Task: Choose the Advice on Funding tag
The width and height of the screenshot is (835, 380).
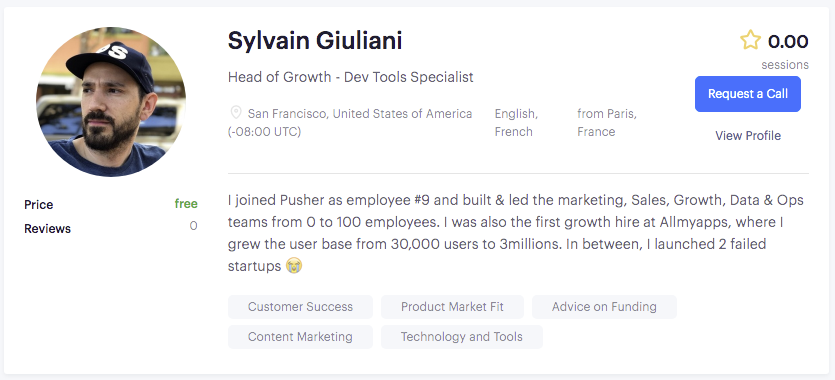Action: click(604, 307)
